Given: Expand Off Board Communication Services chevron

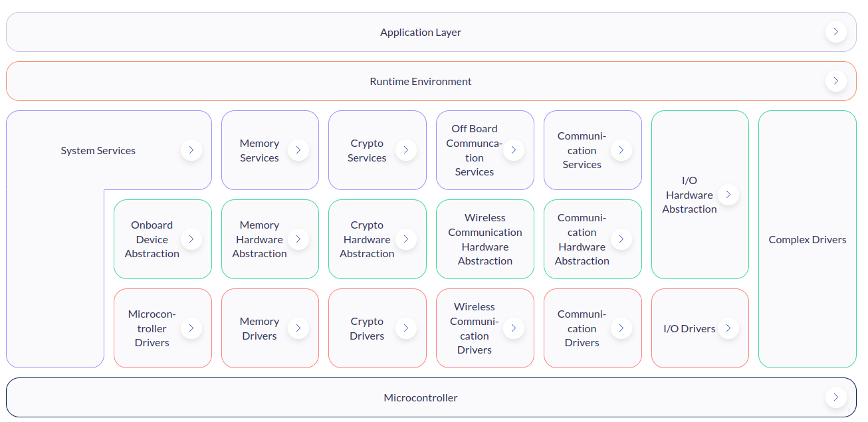Looking at the screenshot, I should click(513, 150).
